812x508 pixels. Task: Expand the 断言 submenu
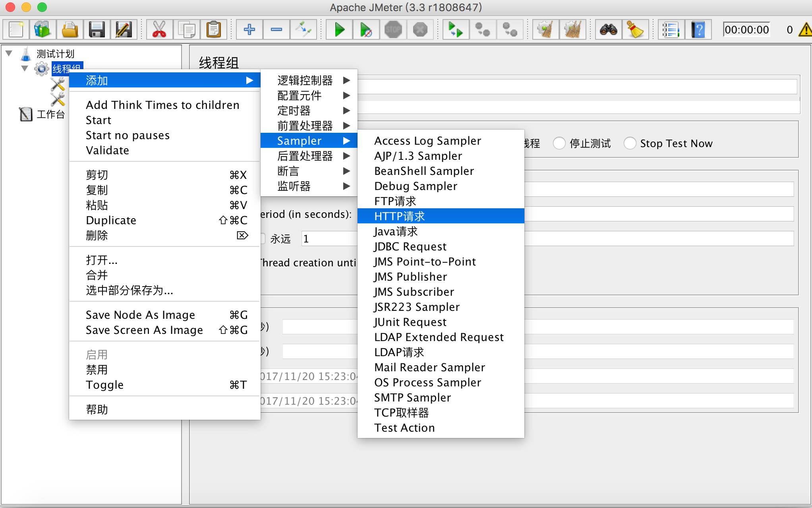coord(309,171)
